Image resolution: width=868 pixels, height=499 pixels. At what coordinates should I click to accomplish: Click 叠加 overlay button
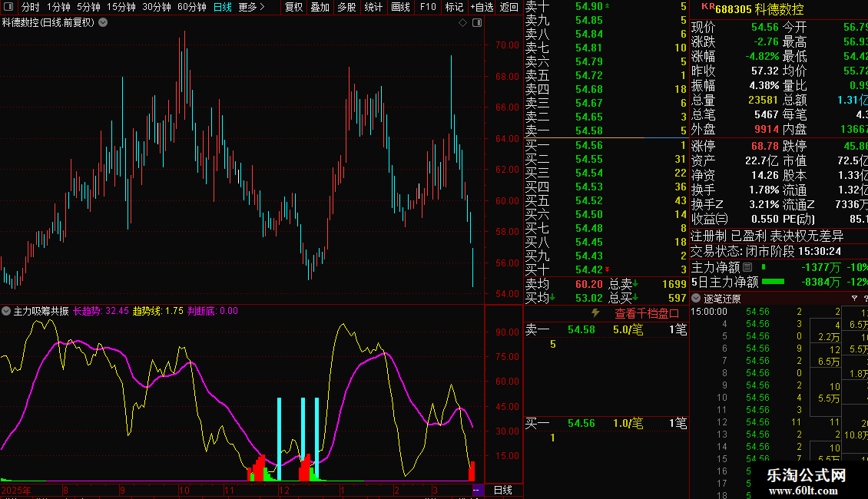click(320, 7)
